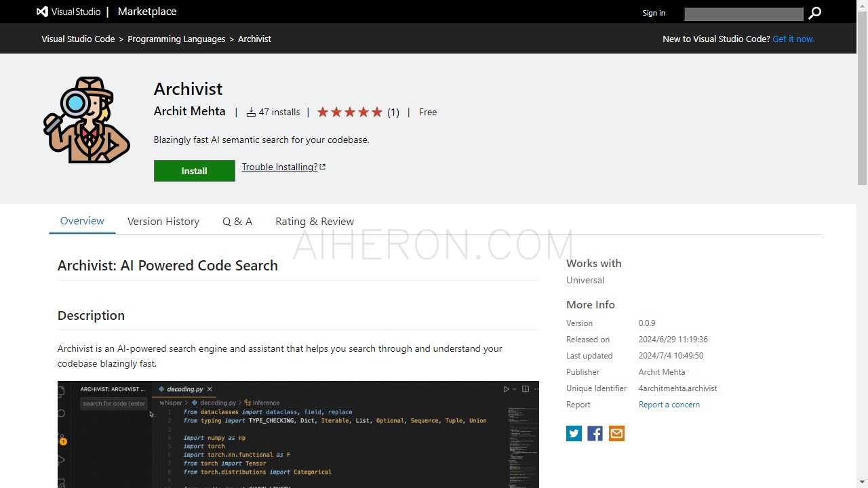Image resolution: width=868 pixels, height=488 pixels.
Task: Click the identifier '4architmehta.archivist'
Action: (678, 388)
